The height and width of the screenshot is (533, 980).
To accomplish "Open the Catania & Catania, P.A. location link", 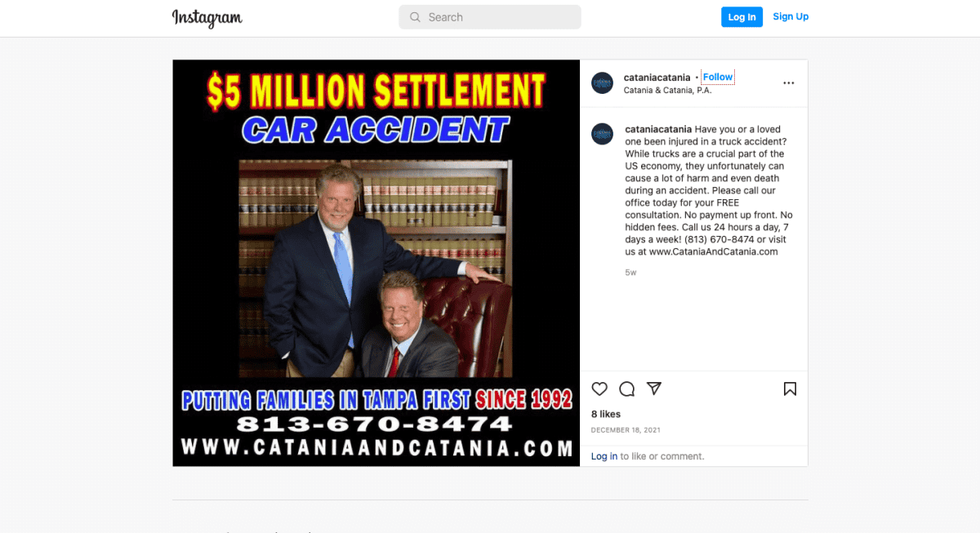I will coord(667,90).
